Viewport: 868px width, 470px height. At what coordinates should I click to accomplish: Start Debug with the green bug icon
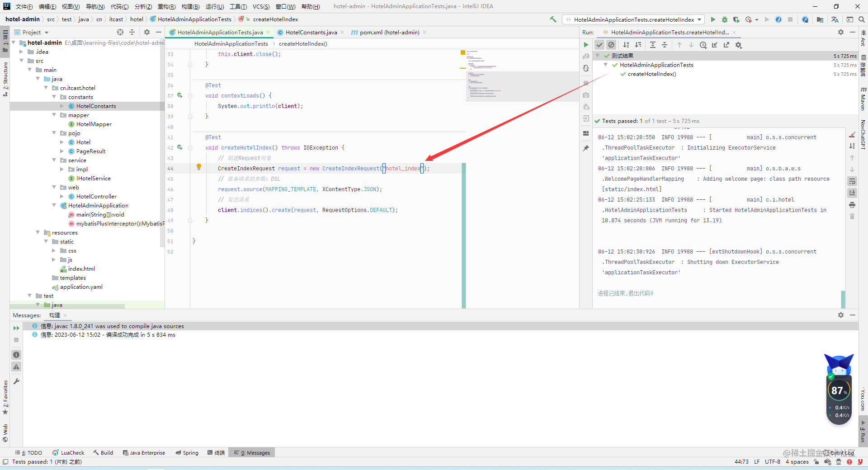(x=725, y=19)
